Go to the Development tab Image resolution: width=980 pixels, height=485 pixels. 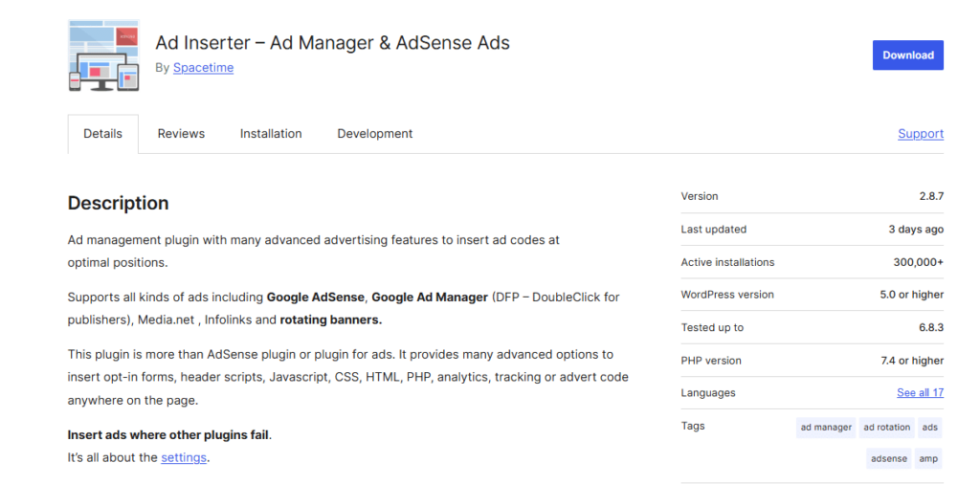(x=374, y=134)
